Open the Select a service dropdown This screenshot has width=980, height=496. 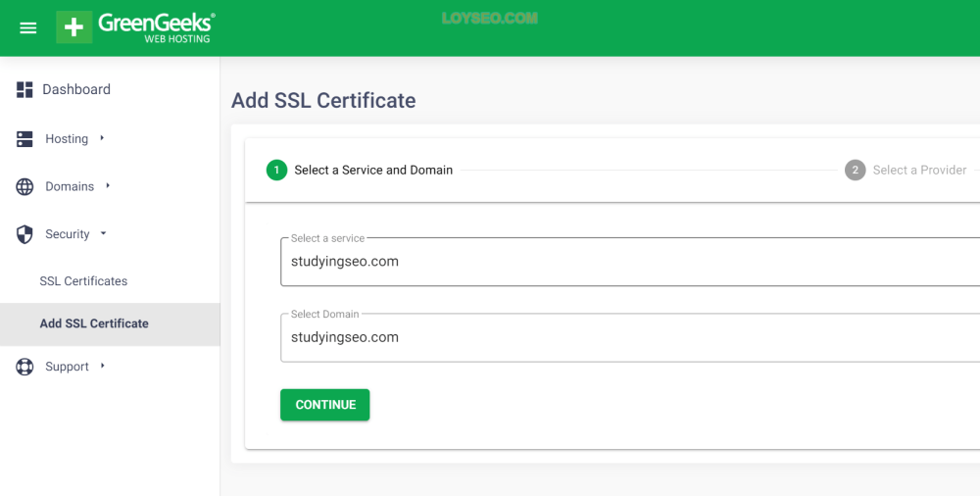pyautogui.click(x=630, y=262)
